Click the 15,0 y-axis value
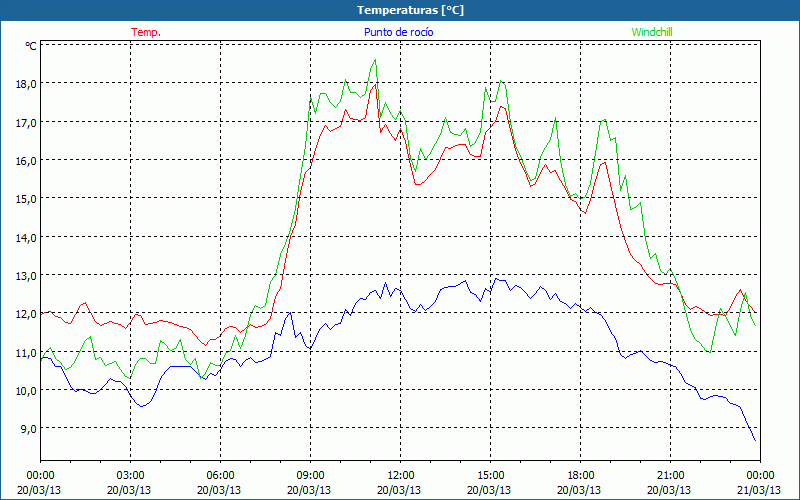This screenshot has height=500, width=800. pyautogui.click(x=26, y=199)
